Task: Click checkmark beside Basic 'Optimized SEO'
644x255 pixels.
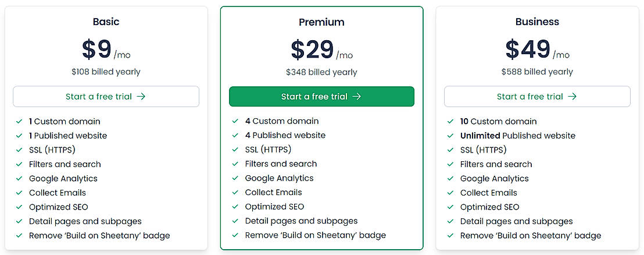Action: (20, 207)
